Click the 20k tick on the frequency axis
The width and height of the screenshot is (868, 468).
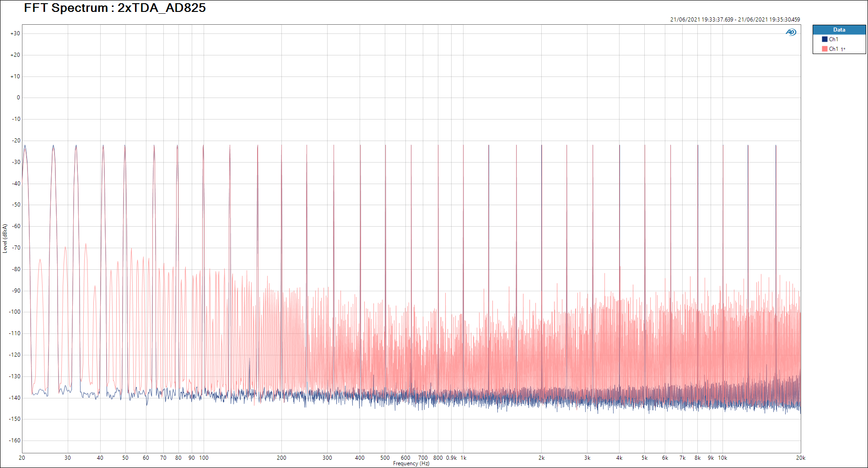tap(800, 458)
